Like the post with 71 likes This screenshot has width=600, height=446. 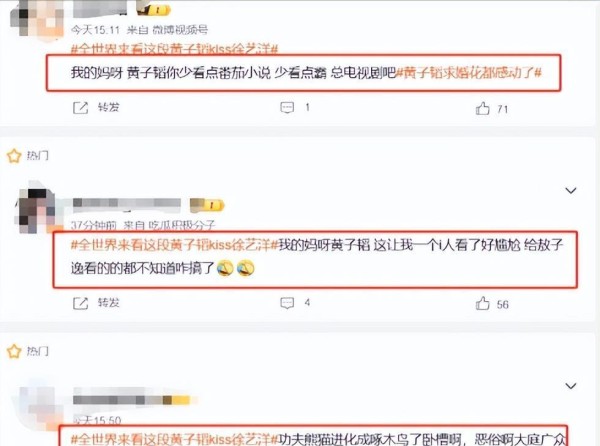(x=483, y=109)
